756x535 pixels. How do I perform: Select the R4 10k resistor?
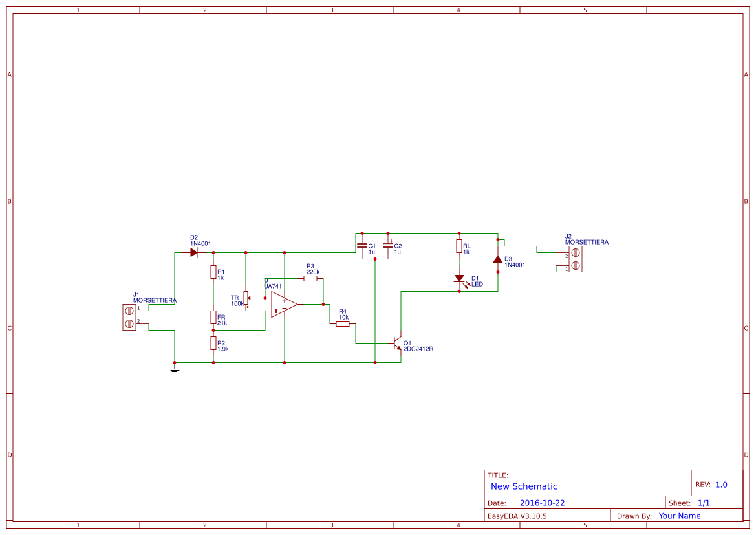(x=343, y=323)
